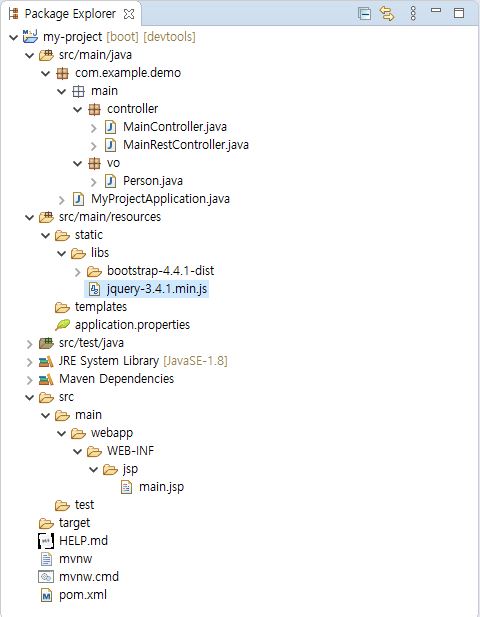Expand Person.java node
The height and width of the screenshot is (617, 480).
tap(94, 182)
